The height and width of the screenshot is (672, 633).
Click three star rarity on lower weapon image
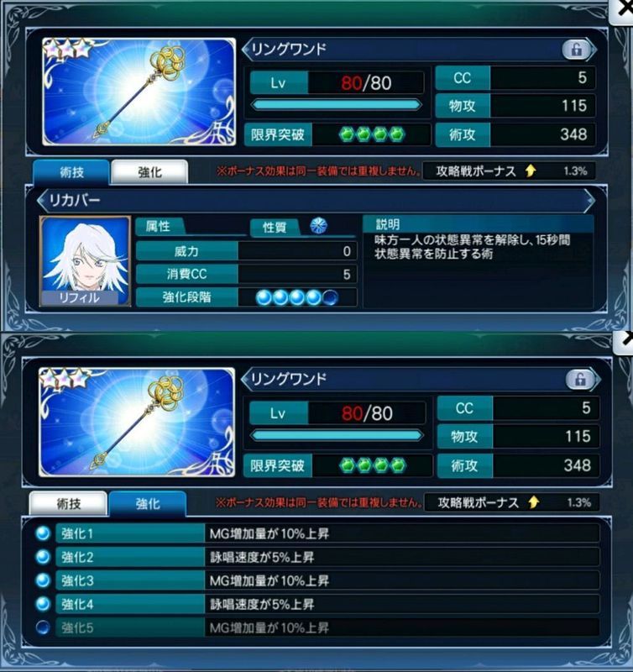(x=65, y=378)
